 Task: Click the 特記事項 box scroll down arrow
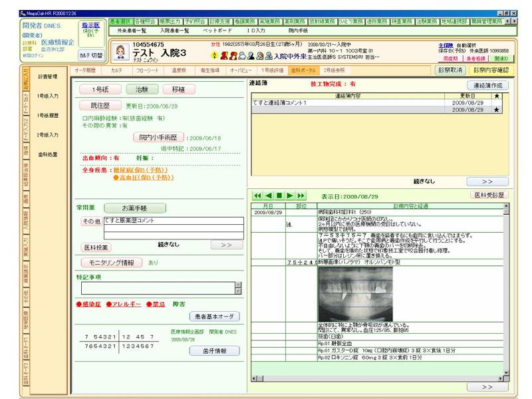[238, 291]
